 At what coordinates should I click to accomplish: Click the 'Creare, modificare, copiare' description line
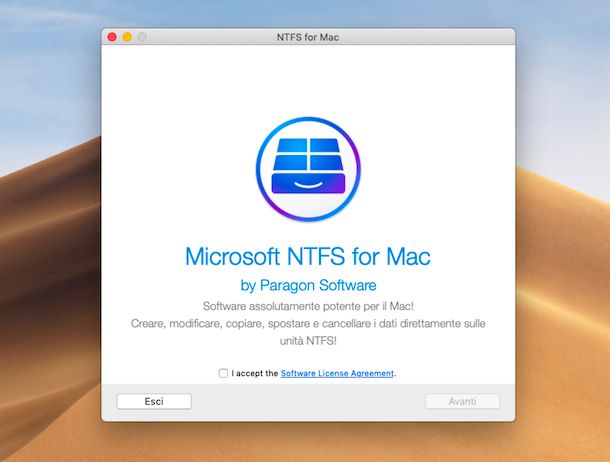coord(308,324)
